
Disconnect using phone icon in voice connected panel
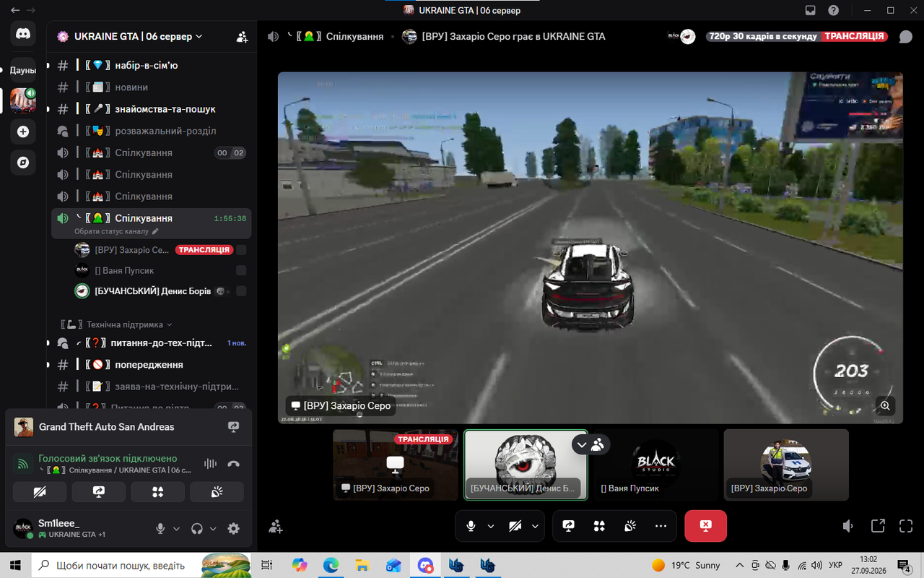(233, 464)
